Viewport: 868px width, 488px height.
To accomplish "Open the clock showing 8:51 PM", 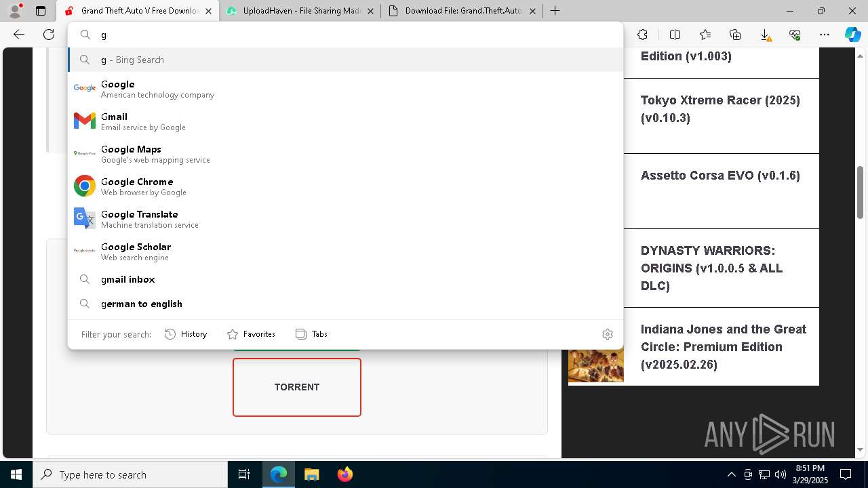I will (x=810, y=474).
